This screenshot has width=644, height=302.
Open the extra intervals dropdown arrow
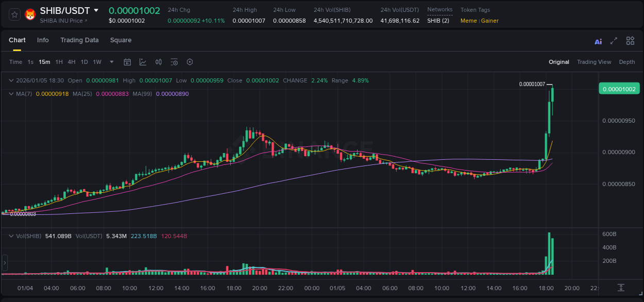click(x=111, y=62)
